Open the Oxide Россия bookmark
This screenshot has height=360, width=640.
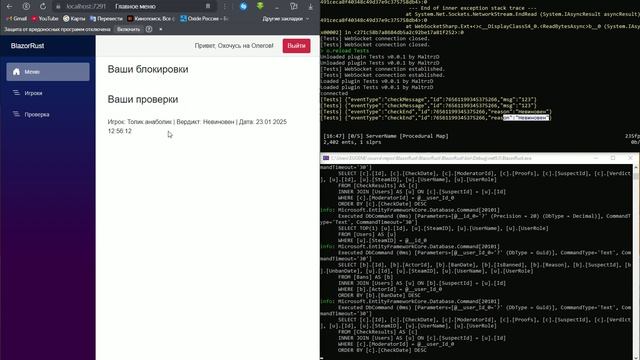(204, 18)
